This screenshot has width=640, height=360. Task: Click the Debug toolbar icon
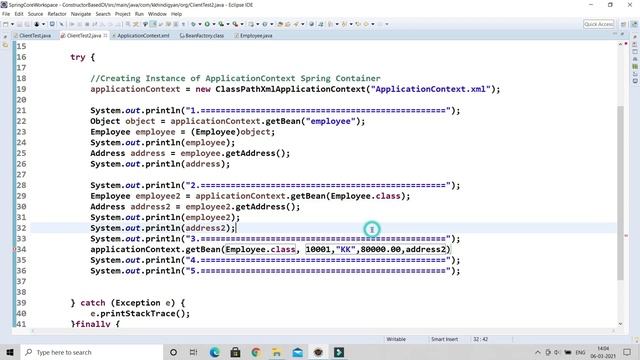click(x=193, y=24)
